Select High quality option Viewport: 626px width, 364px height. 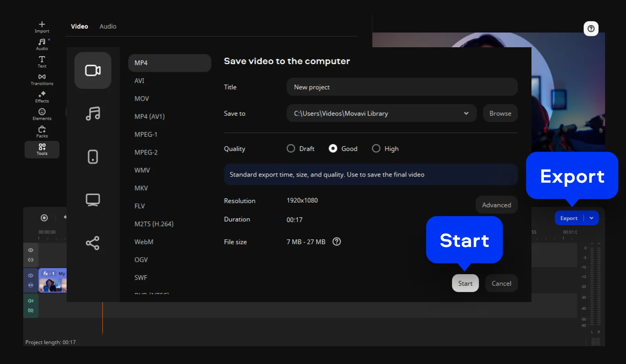click(x=376, y=149)
